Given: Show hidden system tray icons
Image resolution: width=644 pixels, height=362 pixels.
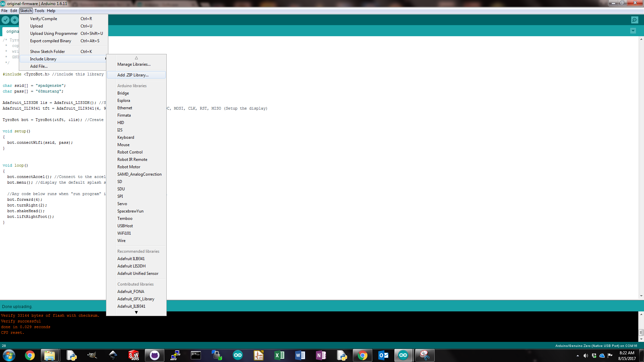Looking at the screenshot, I should [578, 356].
